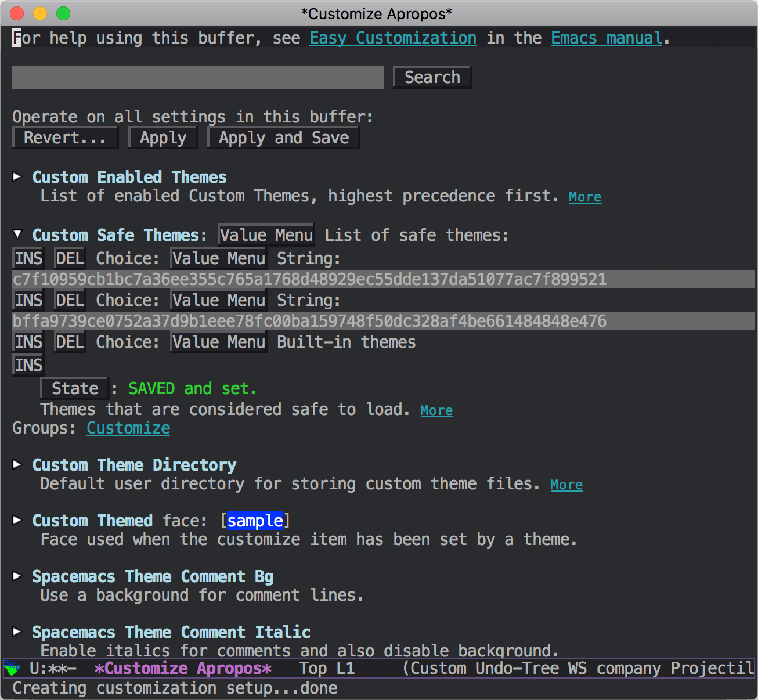The height and width of the screenshot is (700, 758).
Task: Open the Value Menu for Custom Safe Themes
Action: click(x=265, y=234)
